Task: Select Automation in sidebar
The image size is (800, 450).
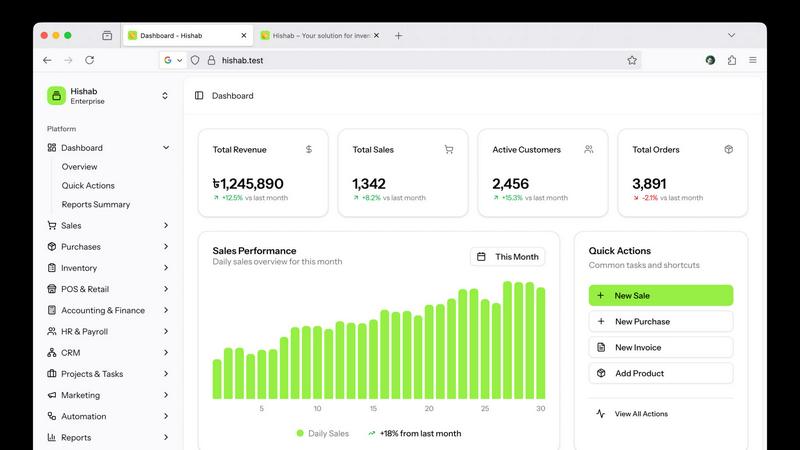Action: click(x=108, y=416)
